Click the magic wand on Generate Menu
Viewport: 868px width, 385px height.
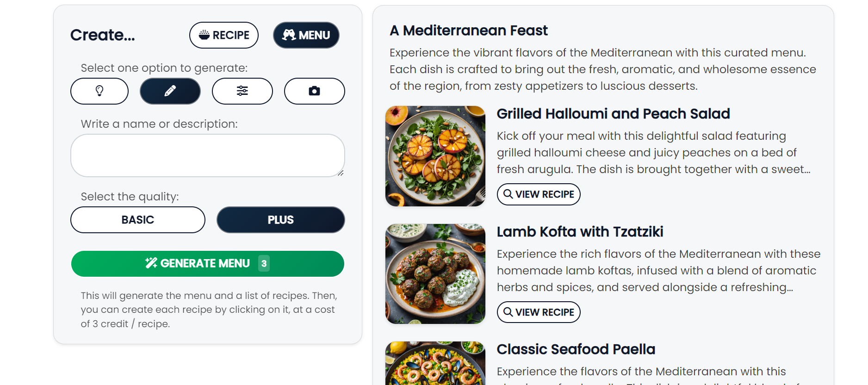click(x=151, y=263)
